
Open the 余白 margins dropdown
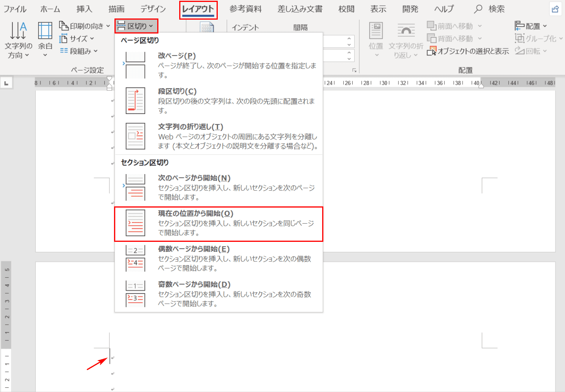tap(45, 40)
